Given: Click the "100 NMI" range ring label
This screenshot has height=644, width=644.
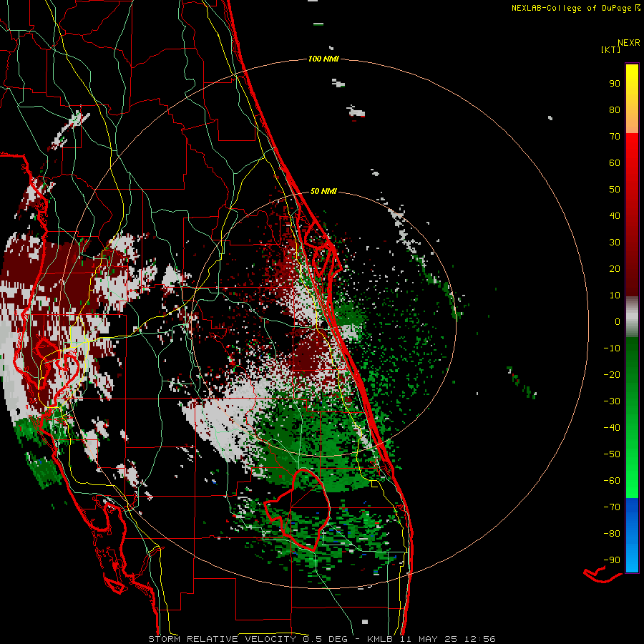Looking at the screenshot, I should [323, 59].
